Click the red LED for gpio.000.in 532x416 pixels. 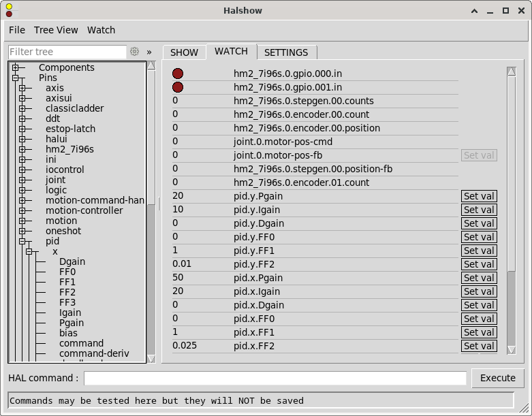coord(178,74)
